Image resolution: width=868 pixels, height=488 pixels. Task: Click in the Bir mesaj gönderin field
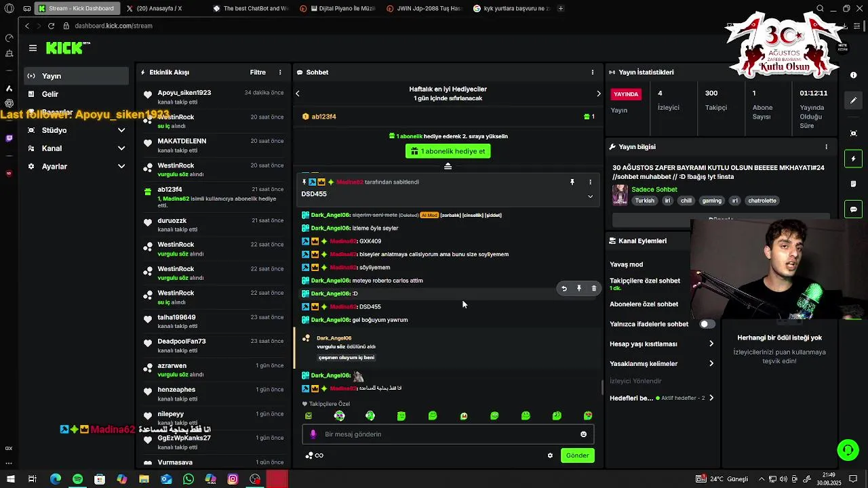click(448, 434)
